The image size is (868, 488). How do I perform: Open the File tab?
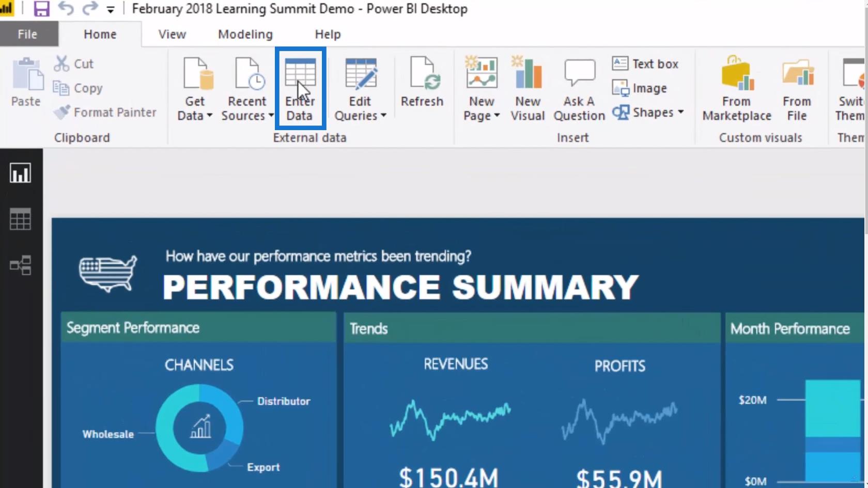tap(28, 34)
